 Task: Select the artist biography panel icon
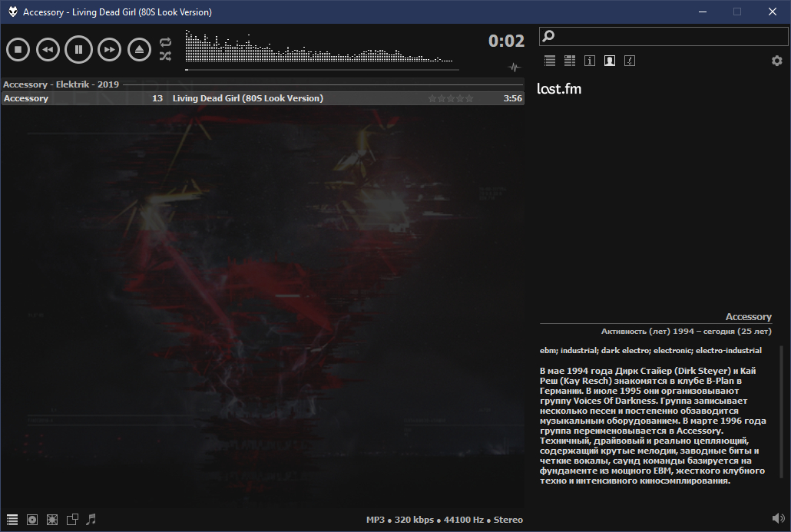[610, 61]
